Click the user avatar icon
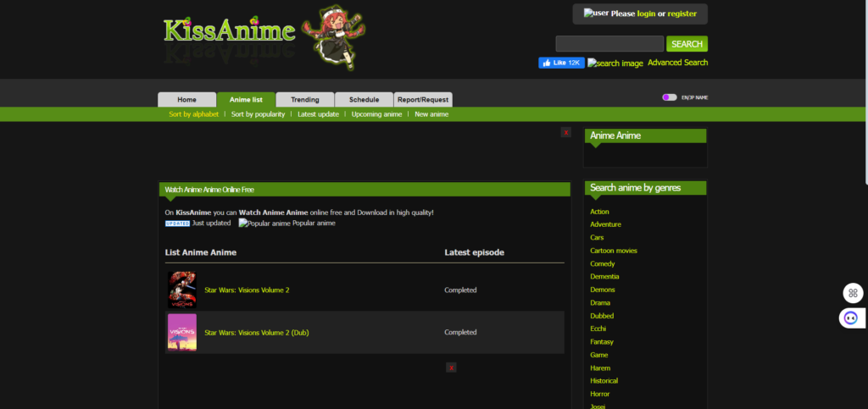 click(x=596, y=14)
